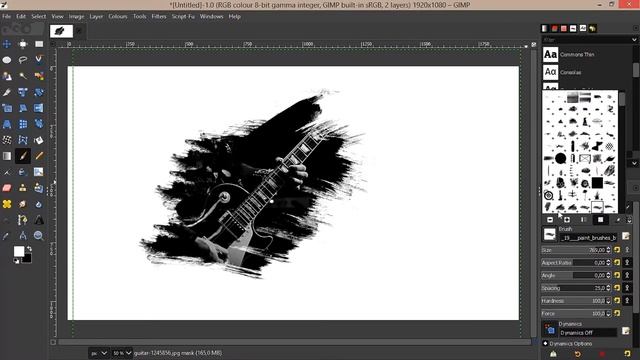This screenshot has width=640, height=360.
Task: Select the Measure compass tool
Action: tap(23, 236)
